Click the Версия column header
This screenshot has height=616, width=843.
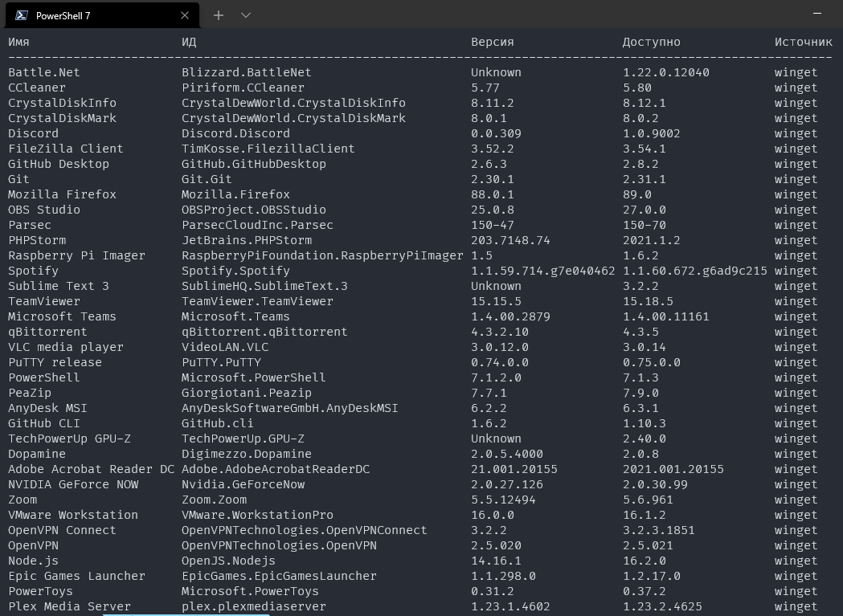[492, 42]
